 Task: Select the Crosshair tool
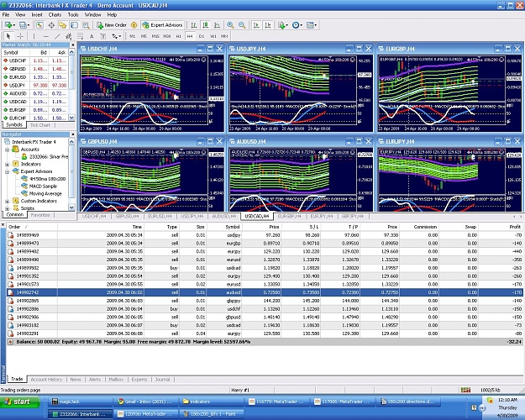click(x=20, y=36)
